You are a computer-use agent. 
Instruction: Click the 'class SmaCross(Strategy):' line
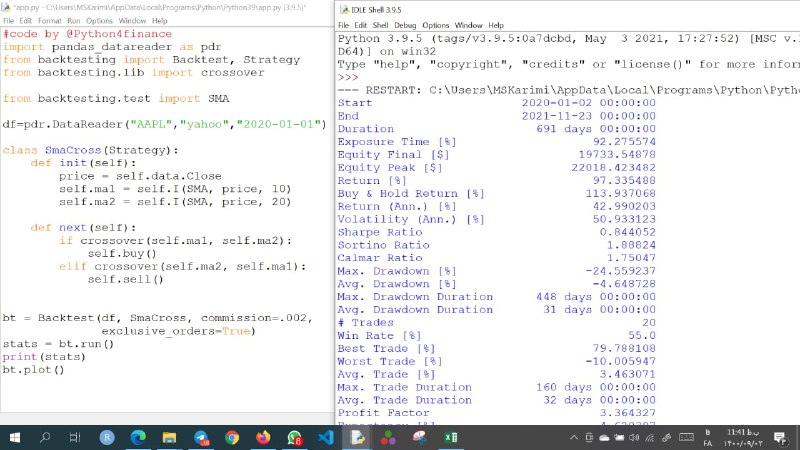(91, 150)
